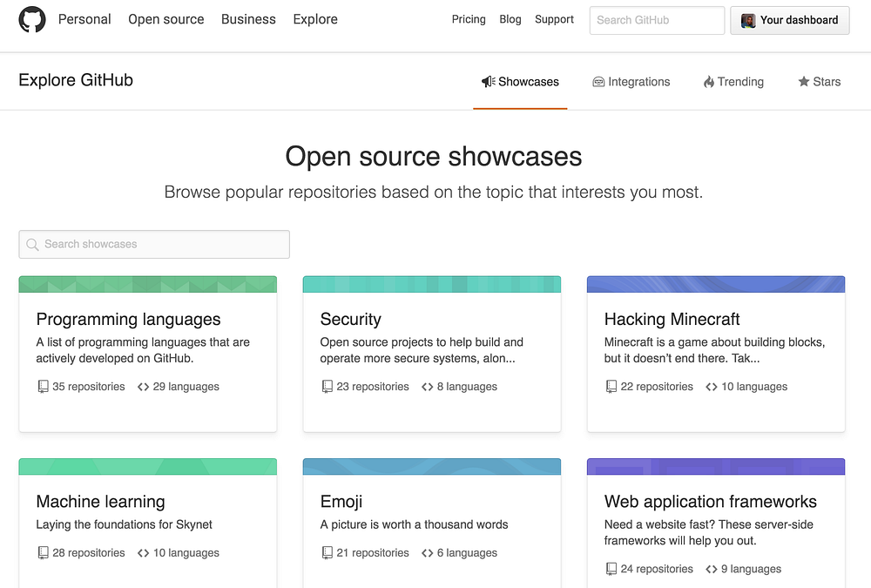The width and height of the screenshot is (871, 588).
Task: Click the code icon in Hacking Minecraft card
Action: pyautogui.click(x=712, y=387)
